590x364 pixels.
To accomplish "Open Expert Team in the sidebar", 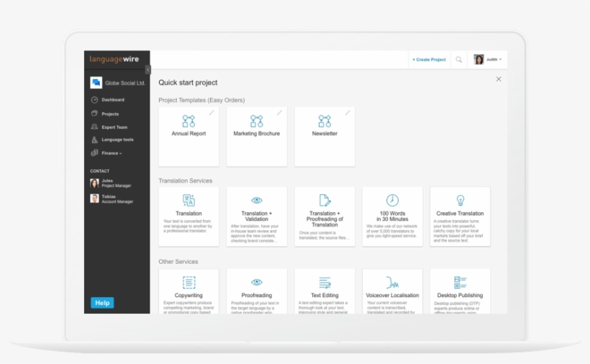I will [114, 127].
